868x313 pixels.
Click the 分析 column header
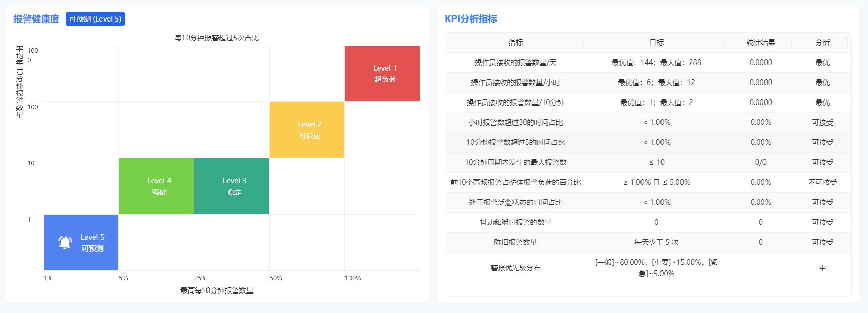click(822, 43)
